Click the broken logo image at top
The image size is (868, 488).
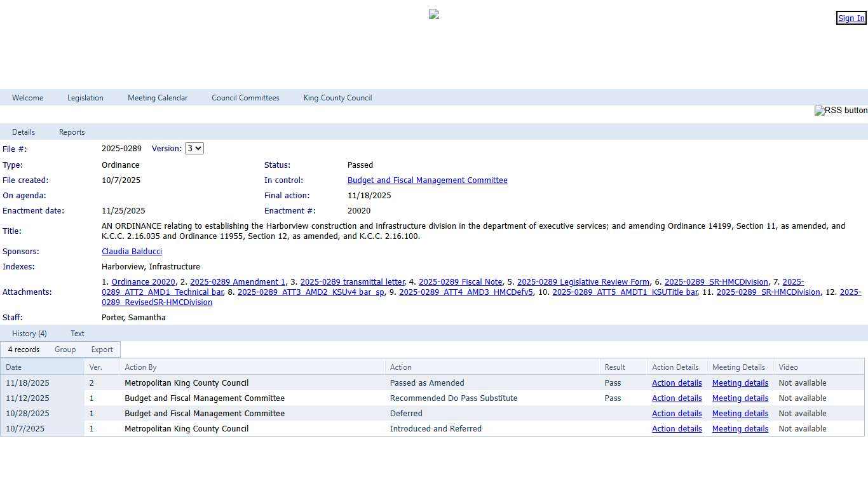(x=434, y=14)
